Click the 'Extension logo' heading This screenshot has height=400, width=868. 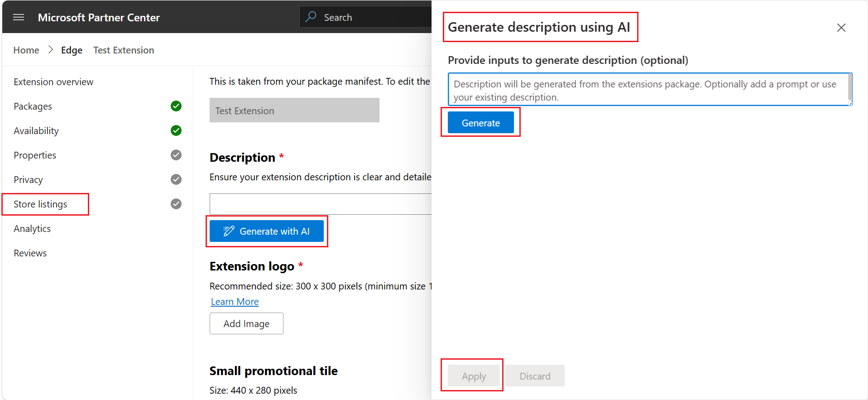252,266
